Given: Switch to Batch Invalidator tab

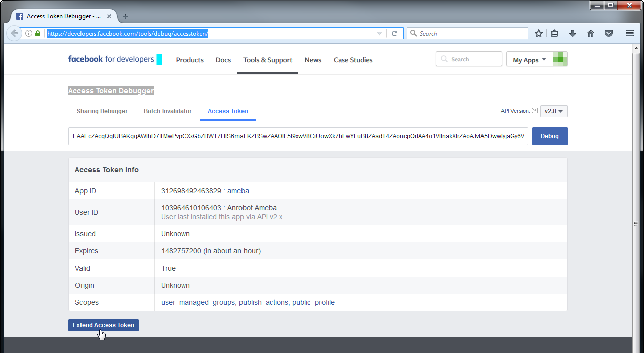Looking at the screenshot, I should click(x=168, y=111).
